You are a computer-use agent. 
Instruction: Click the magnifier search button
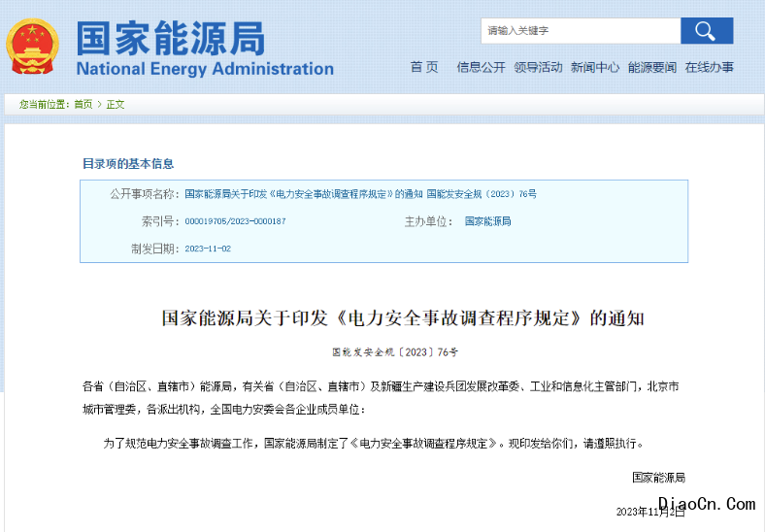click(x=707, y=31)
